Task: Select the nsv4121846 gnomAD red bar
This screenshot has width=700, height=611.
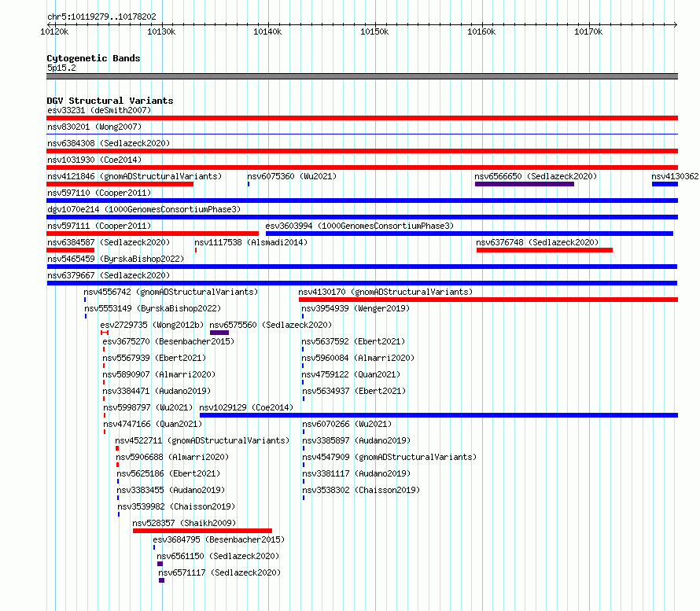Action: (120, 184)
